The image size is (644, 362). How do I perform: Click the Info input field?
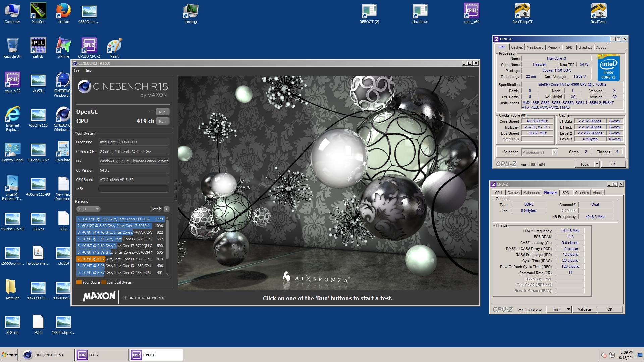(x=133, y=189)
